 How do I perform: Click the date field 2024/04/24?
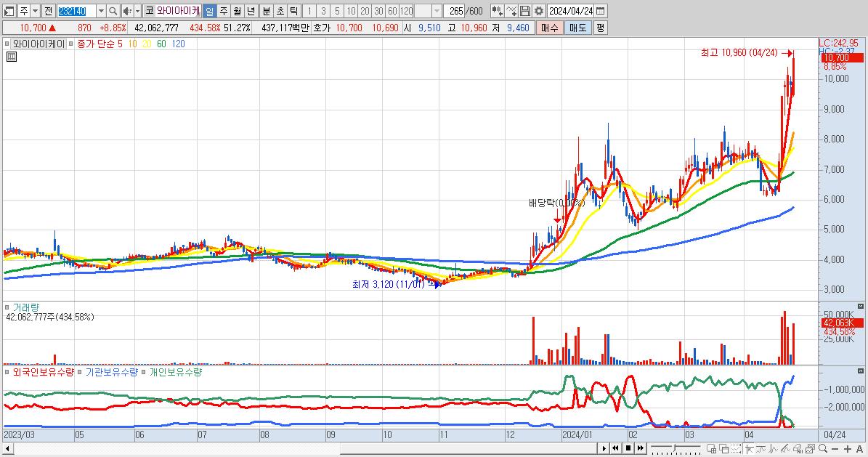571,11
